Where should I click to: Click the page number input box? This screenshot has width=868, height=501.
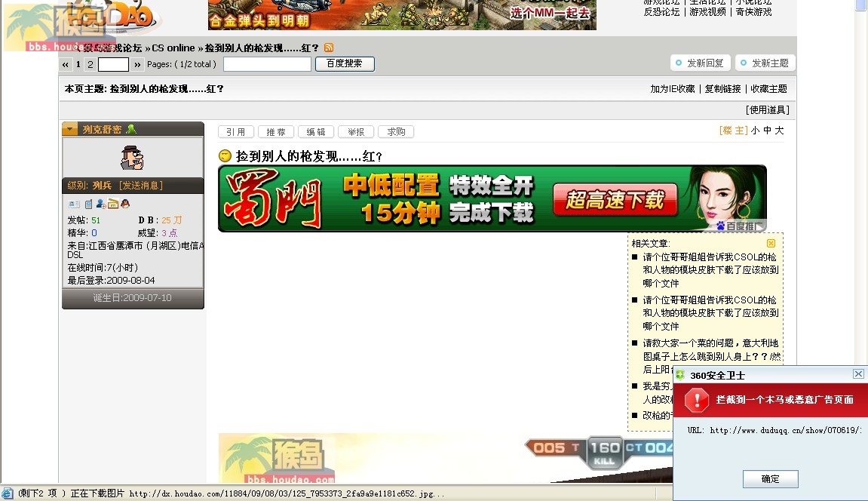pyautogui.click(x=113, y=65)
